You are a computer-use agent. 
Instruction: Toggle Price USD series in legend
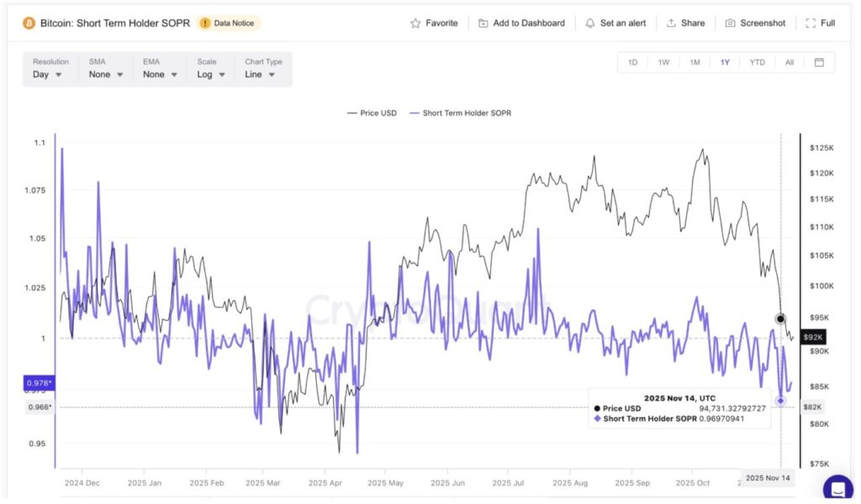pos(372,113)
